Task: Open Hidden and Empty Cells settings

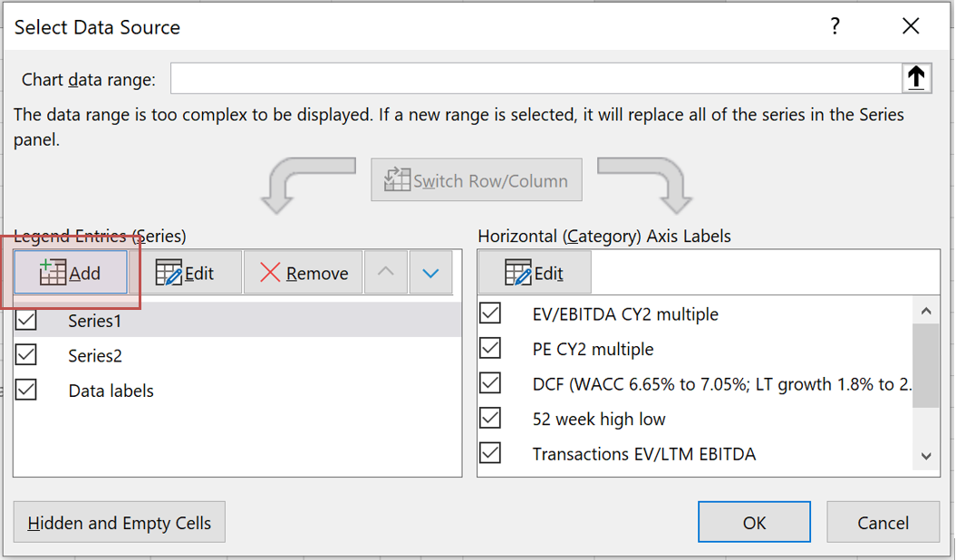Action: tap(120, 523)
